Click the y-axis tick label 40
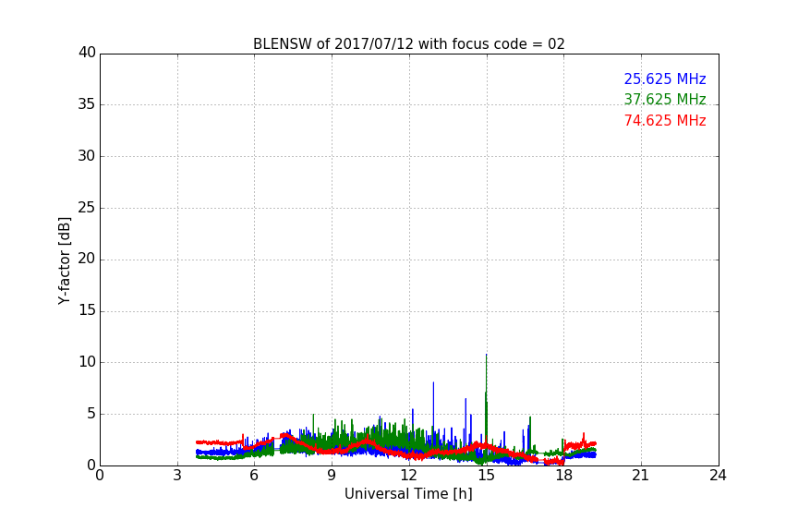This screenshot has height=532, width=798. tap(87, 53)
